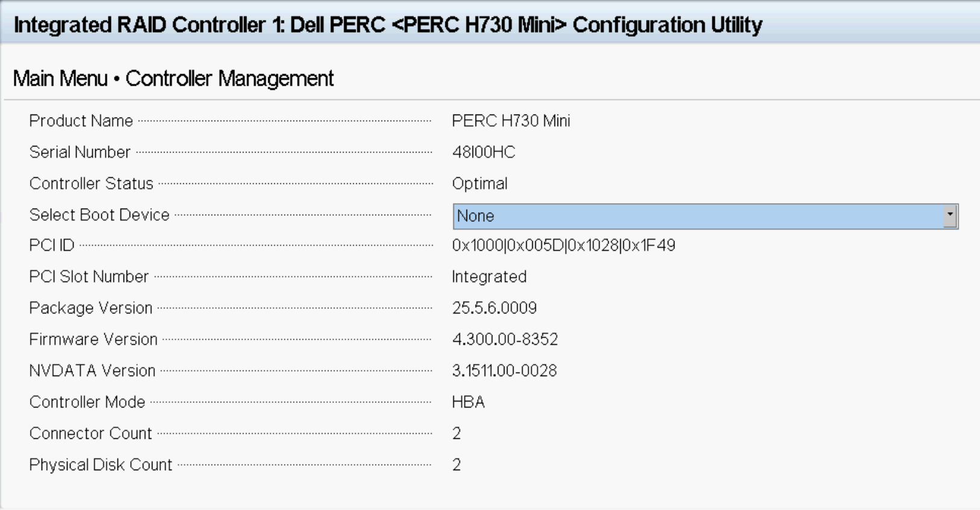
Task: Click the NVDATA Version label
Action: click(x=92, y=371)
